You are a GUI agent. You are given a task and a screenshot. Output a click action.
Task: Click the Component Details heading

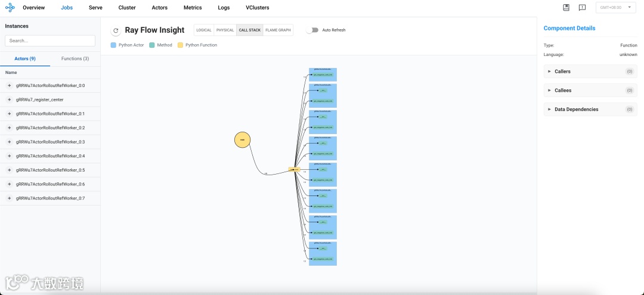coord(569,29)
